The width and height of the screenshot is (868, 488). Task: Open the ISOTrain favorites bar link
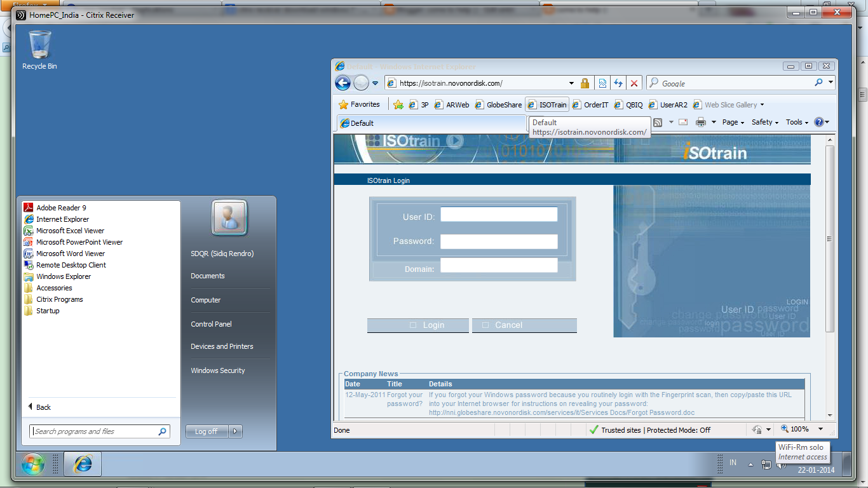pos(551,104)
